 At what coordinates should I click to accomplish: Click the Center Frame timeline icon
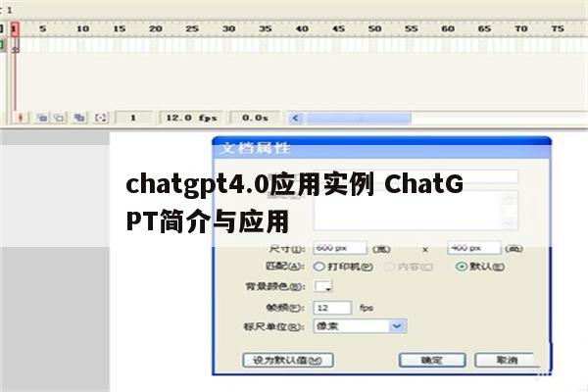pyautogui.click(x=21, y=118)
